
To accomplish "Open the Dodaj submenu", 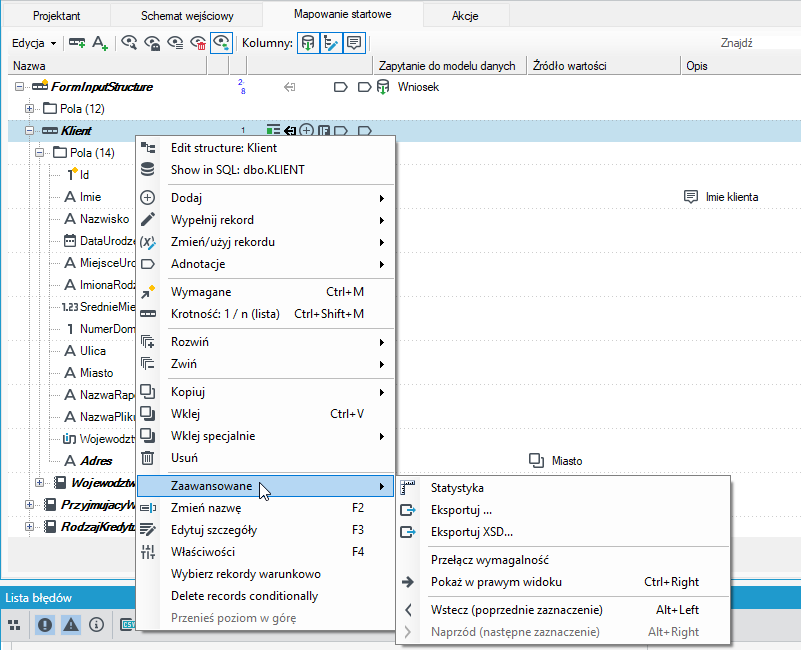I will point(266,198).
